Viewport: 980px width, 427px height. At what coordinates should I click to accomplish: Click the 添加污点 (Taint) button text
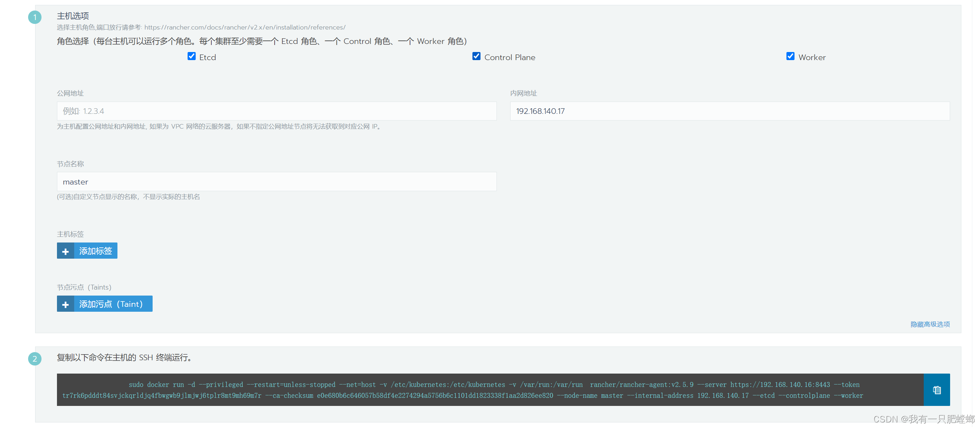[111, 304]
